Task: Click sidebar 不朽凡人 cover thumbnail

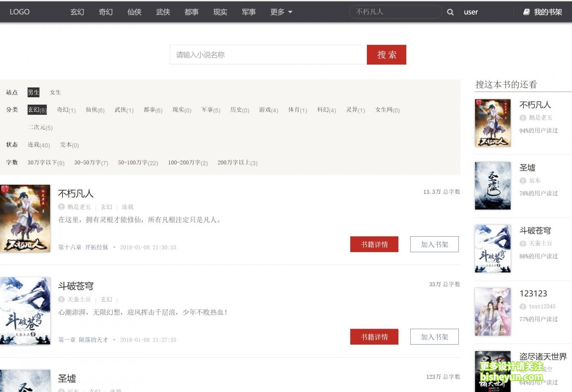Action: coord(493,123)
